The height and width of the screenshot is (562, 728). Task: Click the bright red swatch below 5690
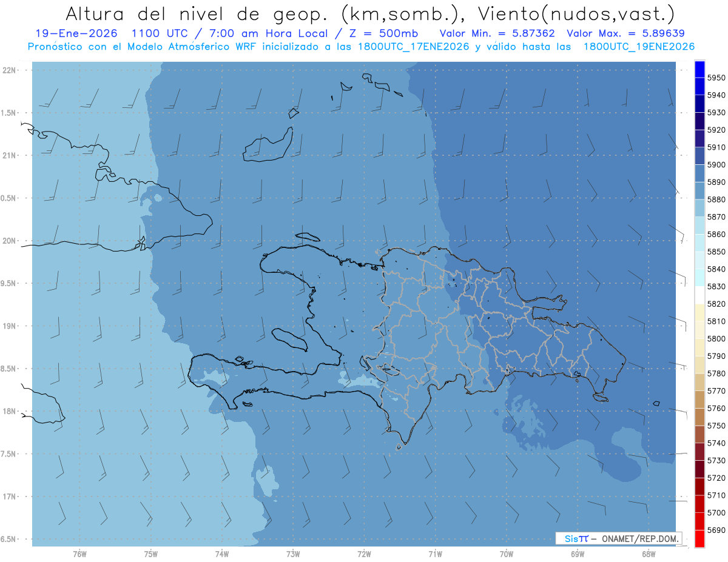pyautogui.click(x=699, y=538)
